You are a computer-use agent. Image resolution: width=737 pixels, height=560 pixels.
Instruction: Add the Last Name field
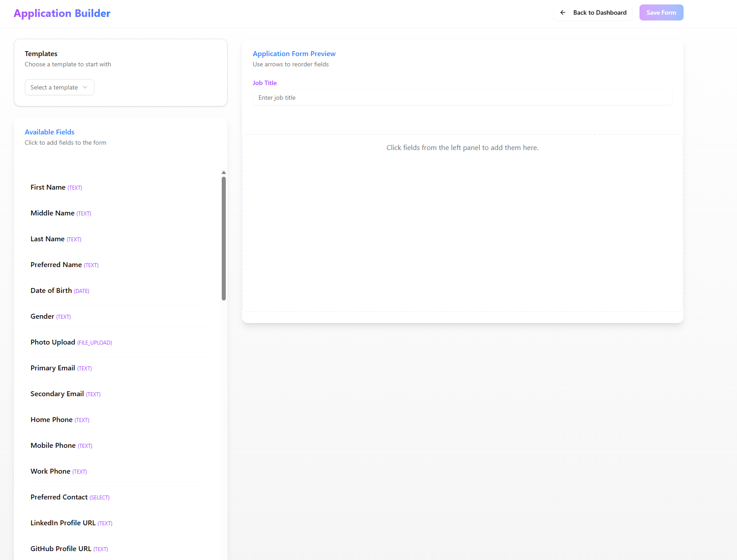click(118, 239)
